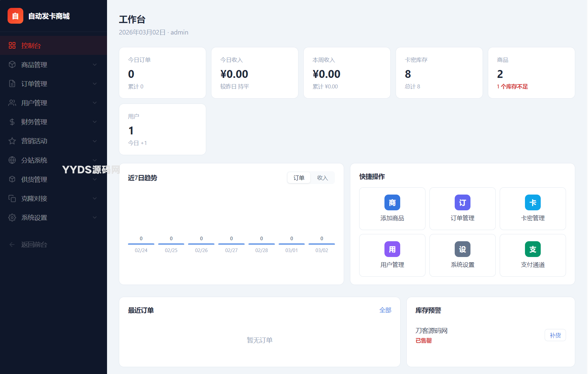Click 返回前台 to return to storefront

tap(34, 245)
